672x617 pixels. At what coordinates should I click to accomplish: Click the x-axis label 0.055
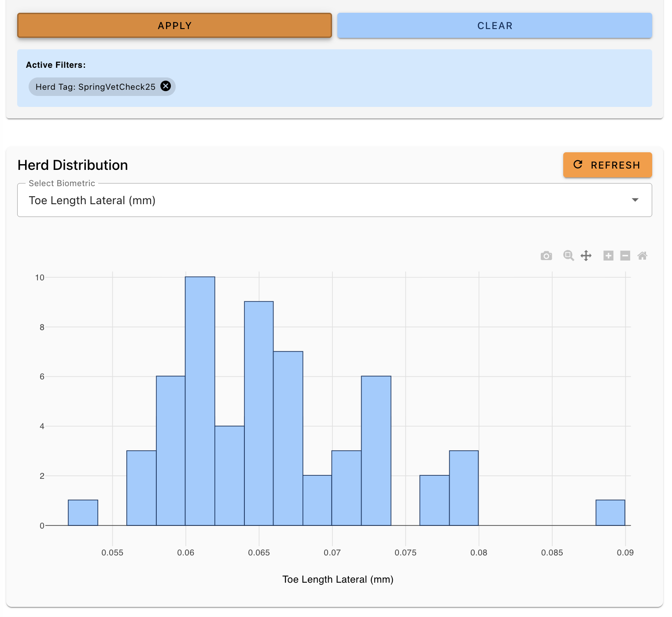click(x=112, y=553)
